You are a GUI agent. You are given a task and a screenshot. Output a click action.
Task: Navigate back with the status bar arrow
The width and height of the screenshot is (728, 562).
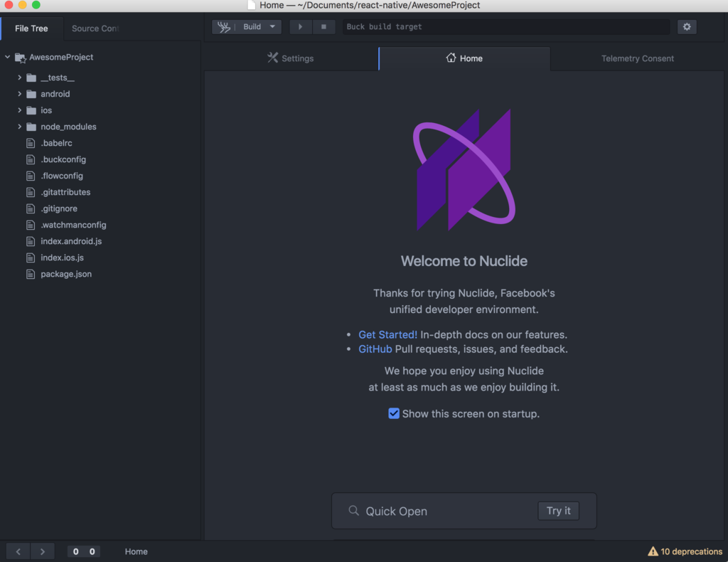coord(18,551)
